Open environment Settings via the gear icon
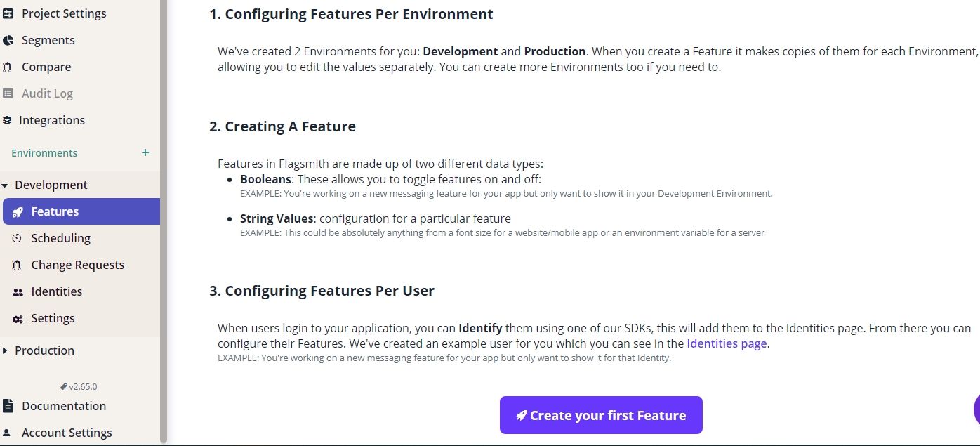Image resolution: width=980 pixels, height=446 pixels. click(x=18, y=317)
